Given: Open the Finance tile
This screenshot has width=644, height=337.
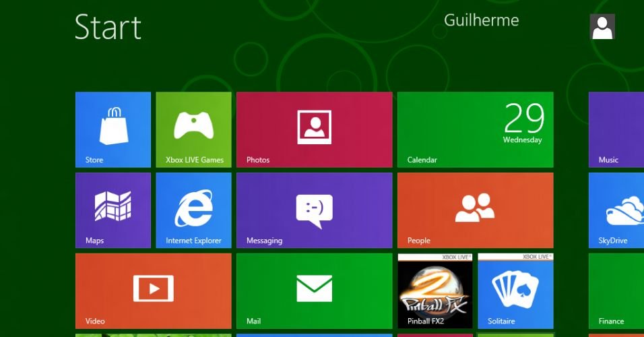Looking at the screenshot, I should click(x=616, y=290).
